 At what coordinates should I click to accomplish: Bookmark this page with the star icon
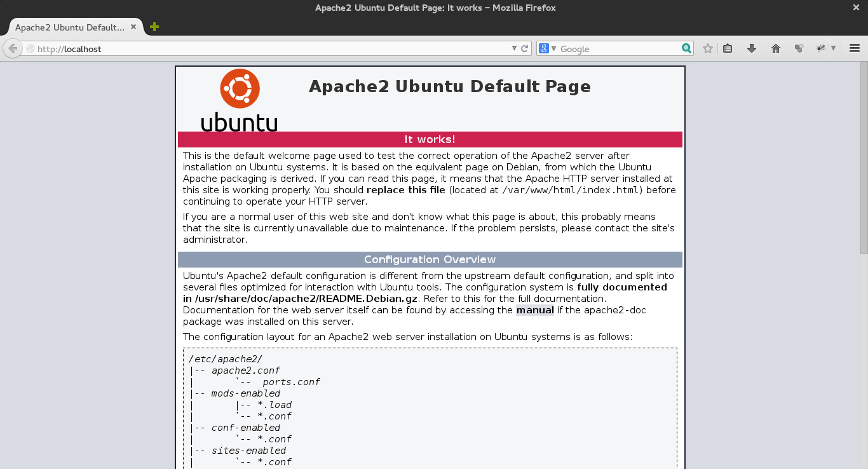[707, 48]
